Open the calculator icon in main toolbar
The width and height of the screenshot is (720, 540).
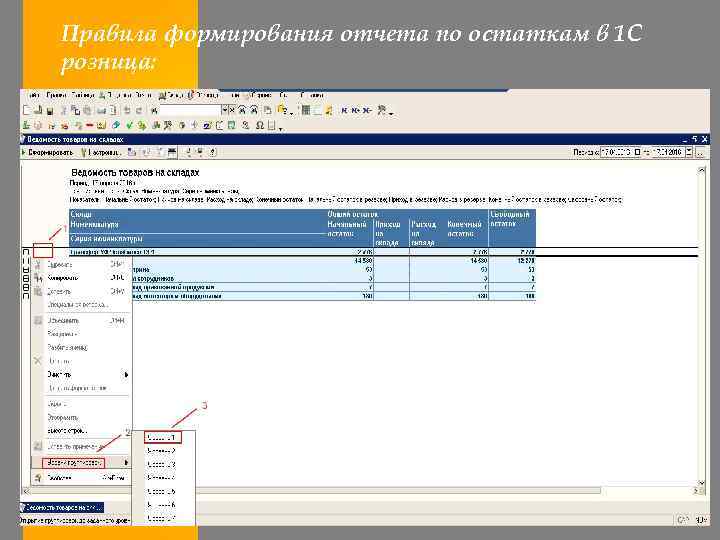(306, 110)
